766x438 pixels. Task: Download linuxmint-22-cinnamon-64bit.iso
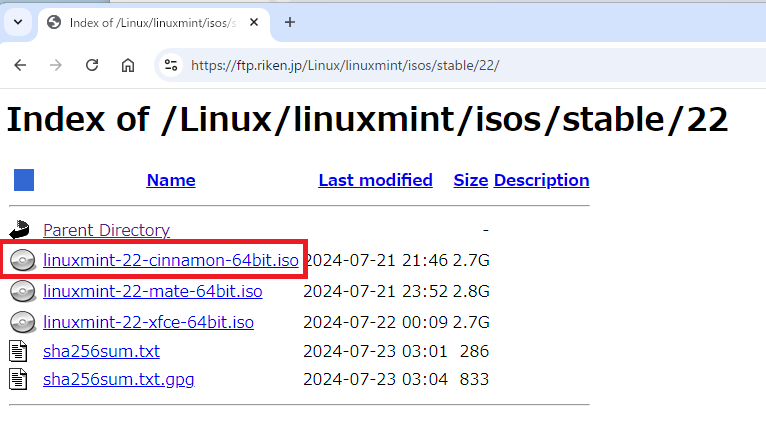[171, 261]
